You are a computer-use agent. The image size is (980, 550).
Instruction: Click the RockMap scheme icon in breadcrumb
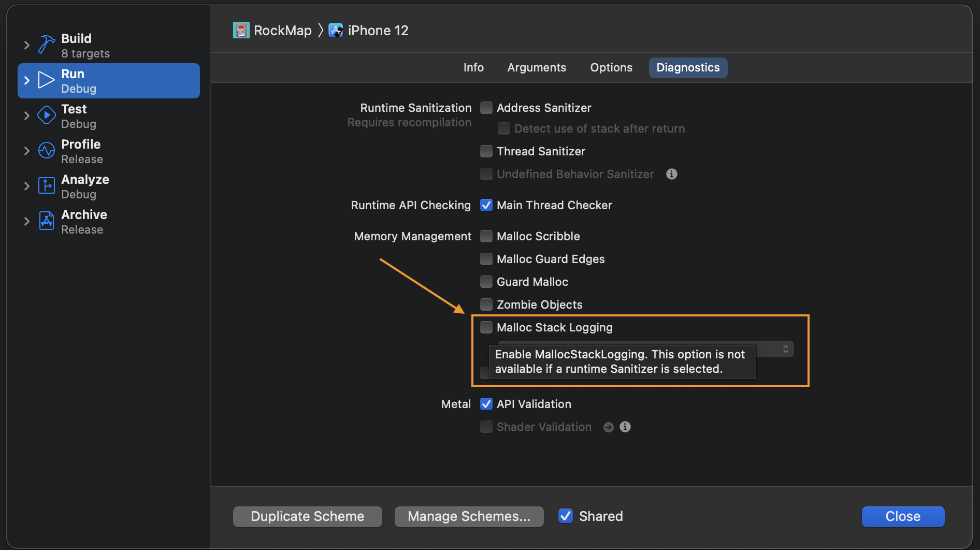click(241, 31)
